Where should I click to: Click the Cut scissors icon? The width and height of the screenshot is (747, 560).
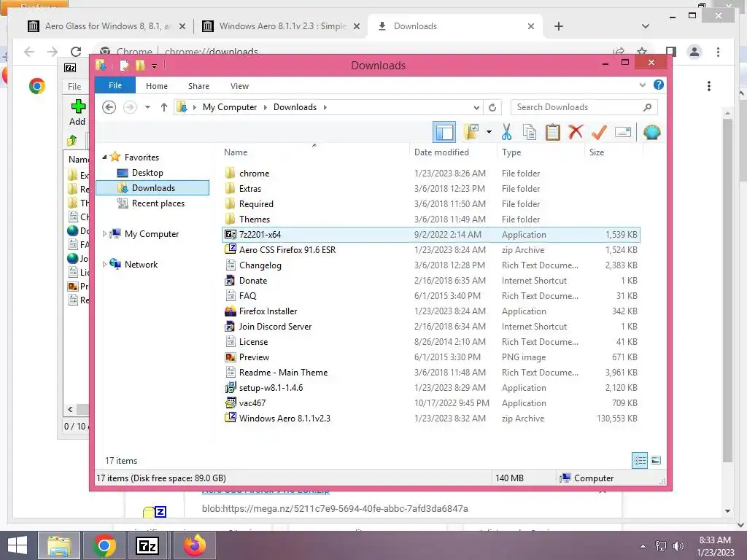click(x=506, y=133)
